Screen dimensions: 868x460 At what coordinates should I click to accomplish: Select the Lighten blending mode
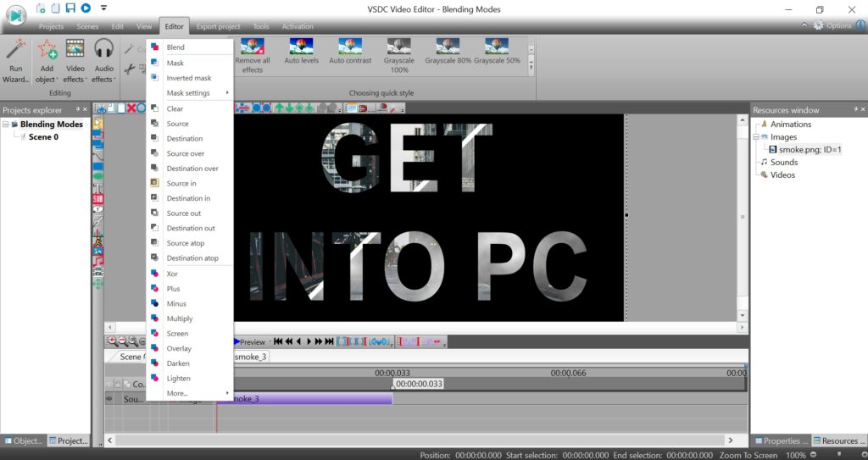click(190, 378)
